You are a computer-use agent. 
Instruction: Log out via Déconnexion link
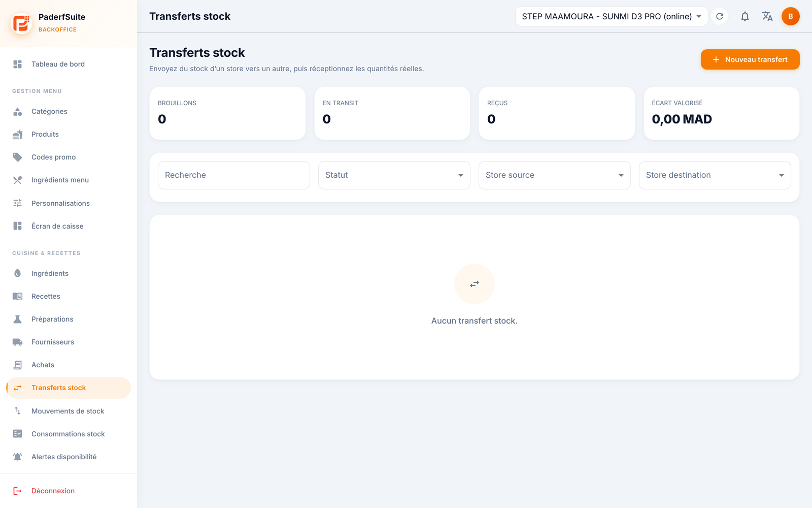(69, 491)
